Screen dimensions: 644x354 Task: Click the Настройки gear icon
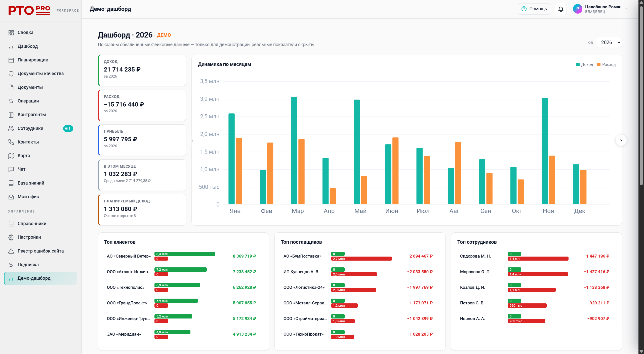point(11,237)
